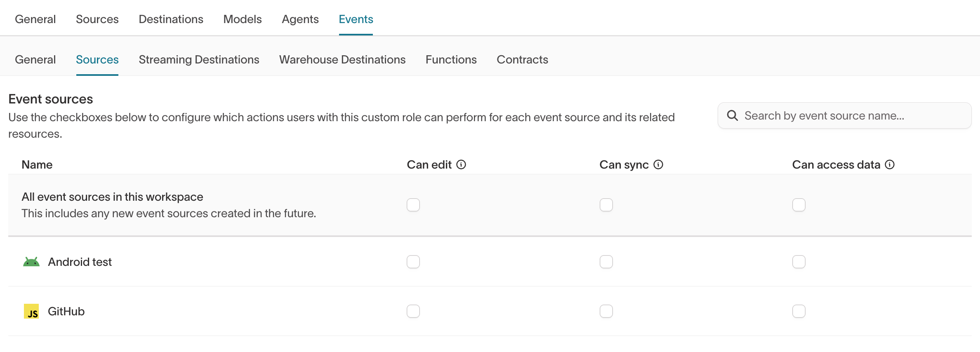This screenshot has height=352, width=980.
Task: Open the Can access data info icon
Action: [x=890, y=164]
